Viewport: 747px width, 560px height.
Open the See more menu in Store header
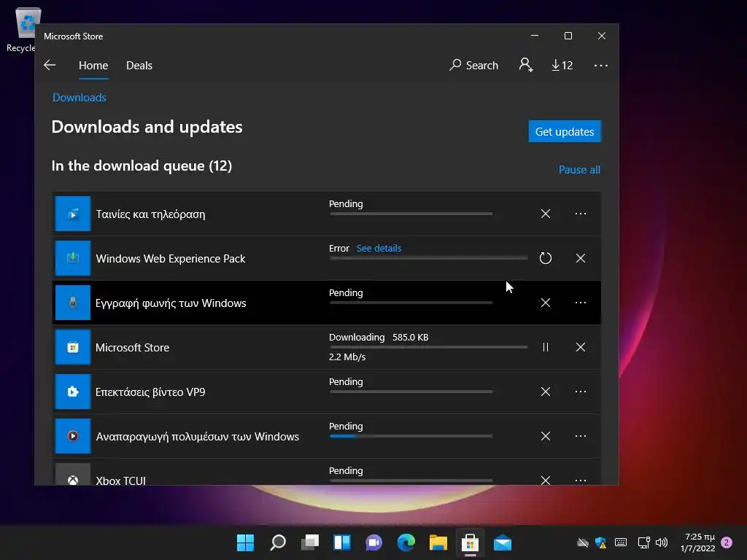click(x=601, y=65)
